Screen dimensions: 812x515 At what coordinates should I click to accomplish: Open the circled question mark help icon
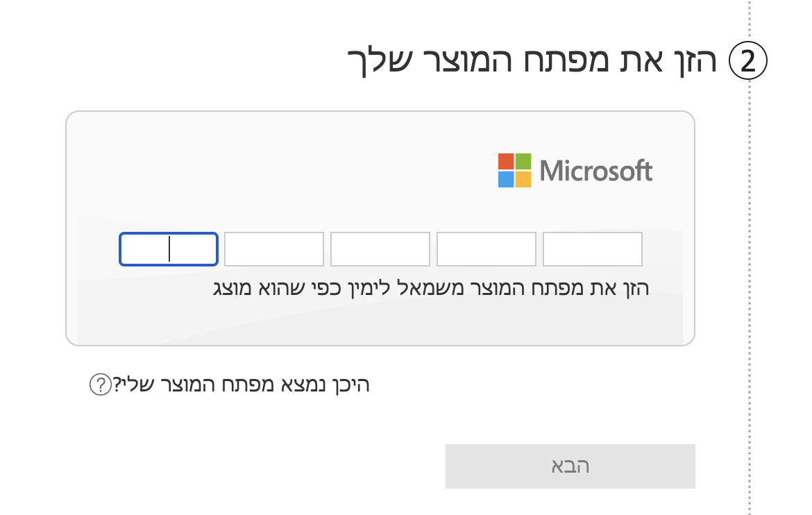[x=100, y=385]
